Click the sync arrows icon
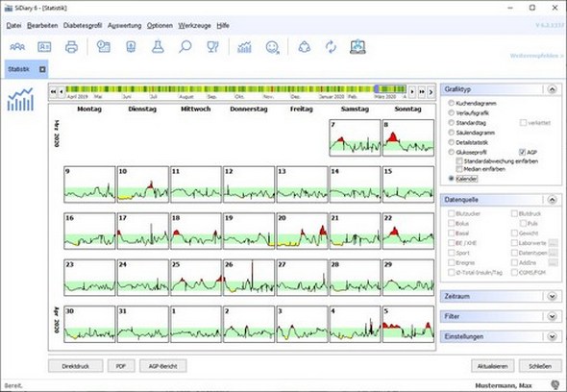The image size is (567, 392). (x=331, y=47)
